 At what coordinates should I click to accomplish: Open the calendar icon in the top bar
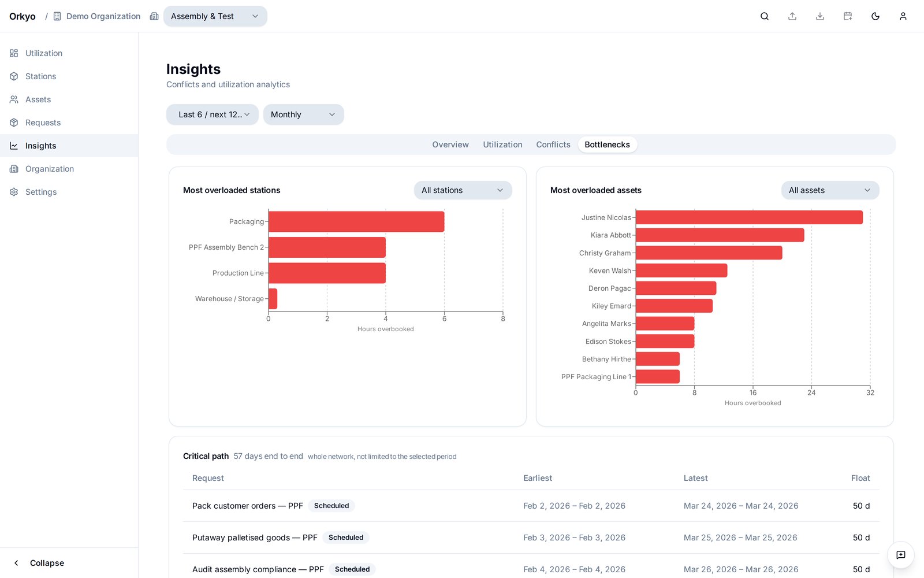tap(848, 16)
